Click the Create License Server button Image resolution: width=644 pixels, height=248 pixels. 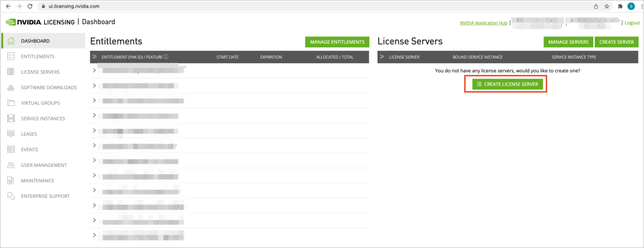[508, 84]
